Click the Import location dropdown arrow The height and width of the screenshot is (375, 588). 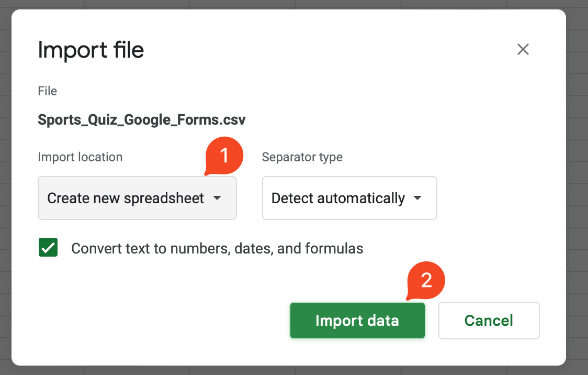(217, 198)
